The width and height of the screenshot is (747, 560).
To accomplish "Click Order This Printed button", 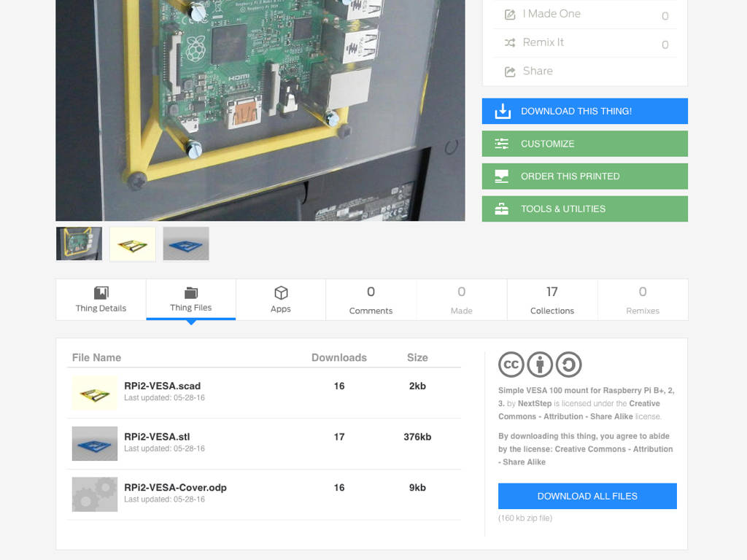I will coord(584,176).
